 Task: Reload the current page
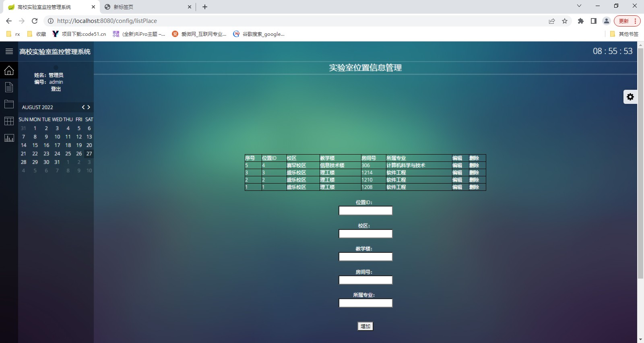tap(35, 21)
